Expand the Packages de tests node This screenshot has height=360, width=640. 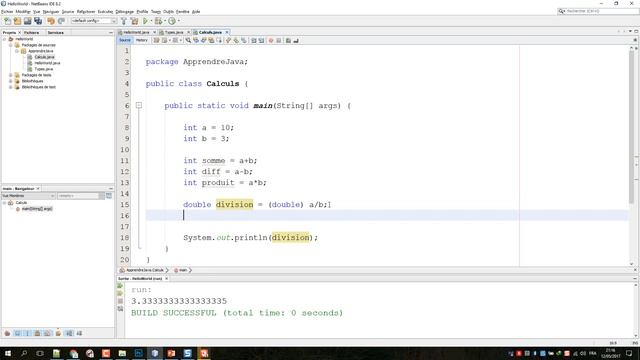pyautogui.click(x=11, y=75)
